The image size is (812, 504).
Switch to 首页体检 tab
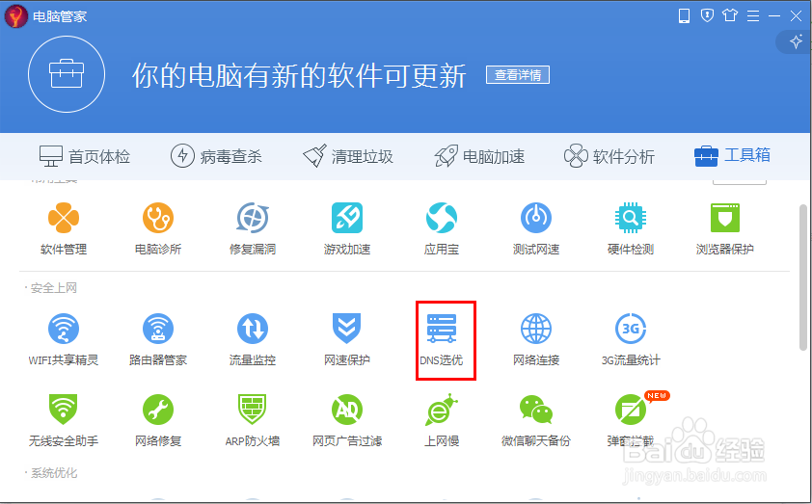[x=85, y=156]
